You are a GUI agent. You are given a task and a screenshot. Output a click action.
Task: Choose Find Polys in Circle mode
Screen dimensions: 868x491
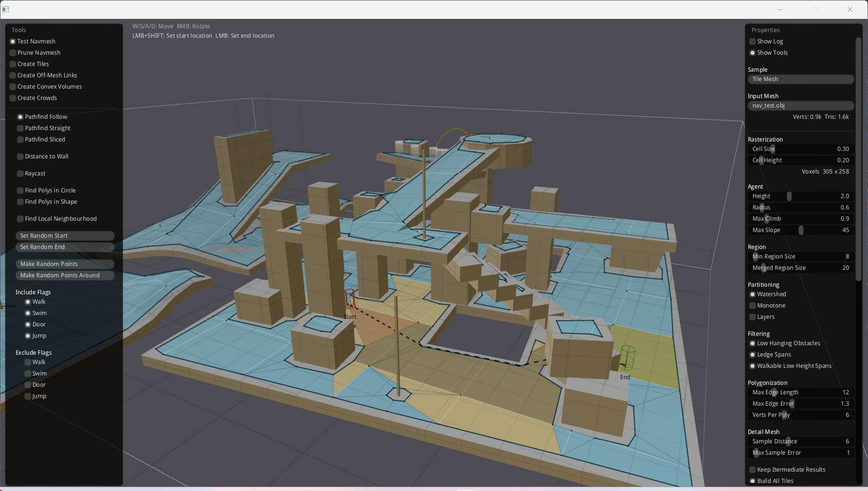[x=47, y=191]
